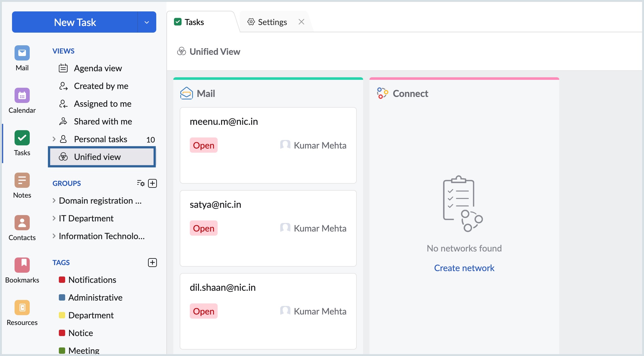Click the add group plus icon
Screen dimensions: 644x356
click(x=152, y=183)
